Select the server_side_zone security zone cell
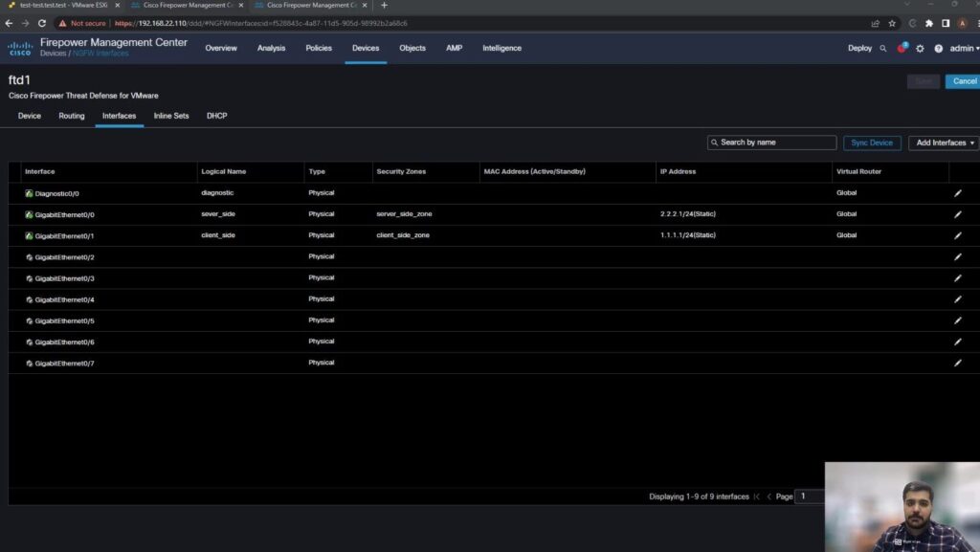This screenshot has width=980, height=552. tap(405, 214)
